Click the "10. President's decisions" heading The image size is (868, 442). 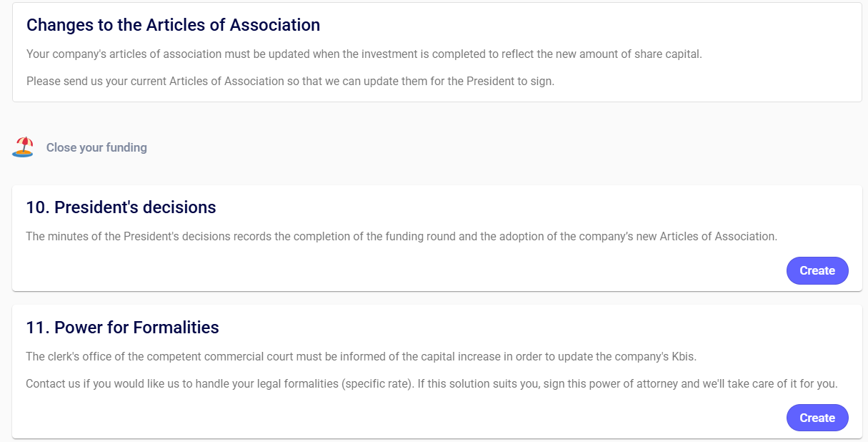point(121,207)
